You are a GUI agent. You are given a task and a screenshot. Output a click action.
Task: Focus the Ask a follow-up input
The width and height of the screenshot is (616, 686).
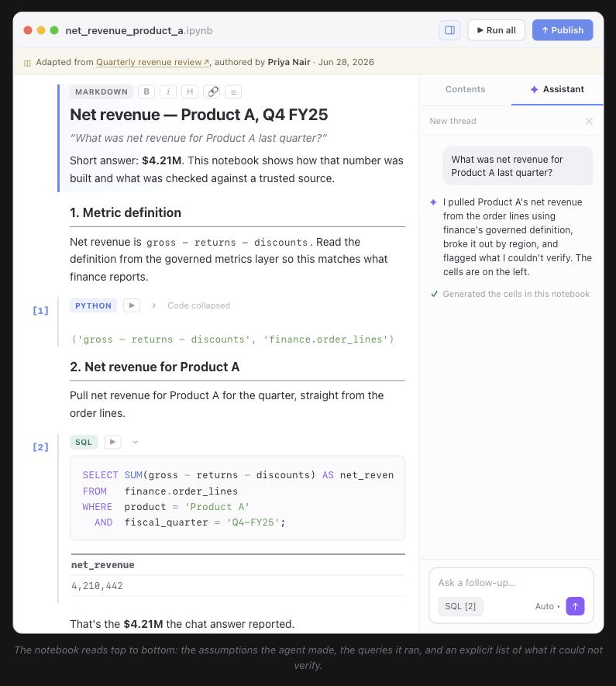click(x=511, y=583)
